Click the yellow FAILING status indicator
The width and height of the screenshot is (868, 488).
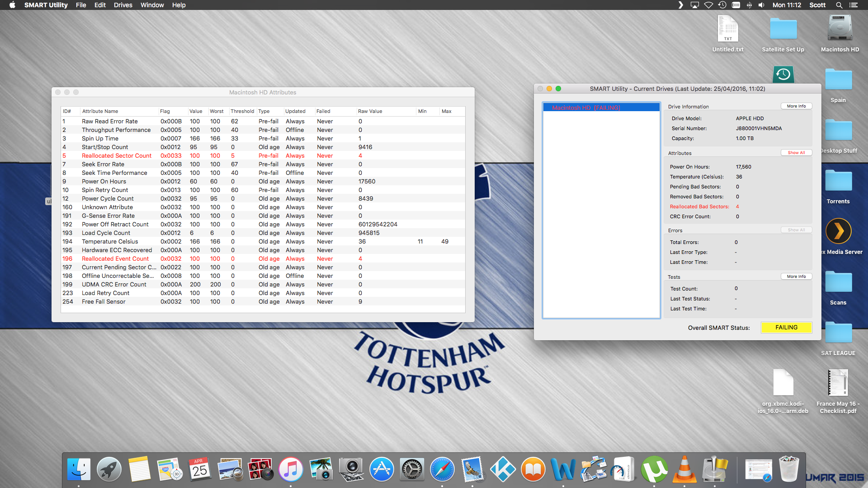pyautogui.click(x=786, y=328)
